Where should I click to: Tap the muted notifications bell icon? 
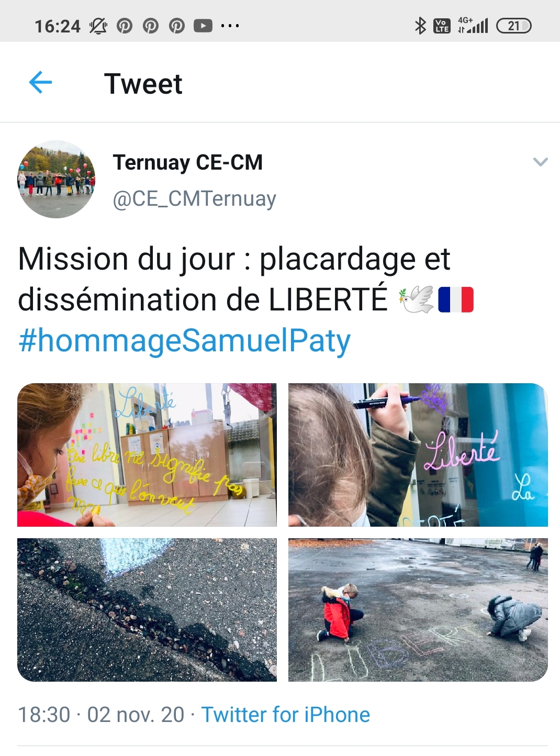point(98,26)
